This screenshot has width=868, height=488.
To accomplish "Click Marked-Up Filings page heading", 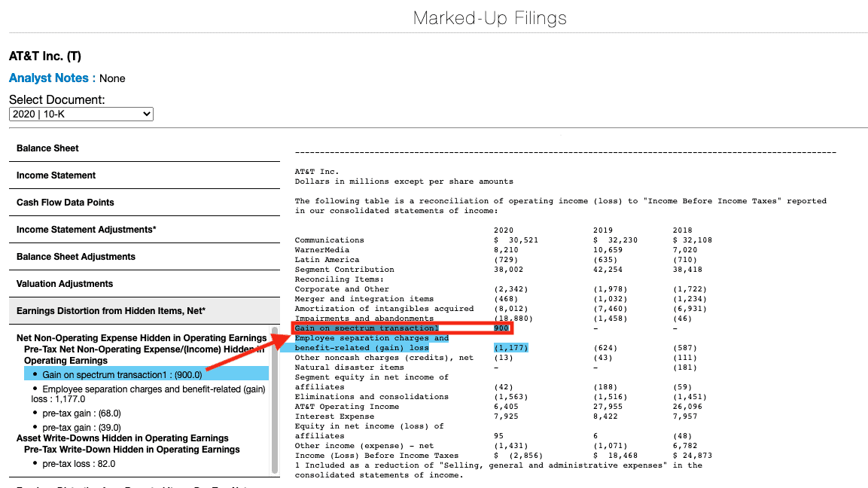I will (490, 18).
